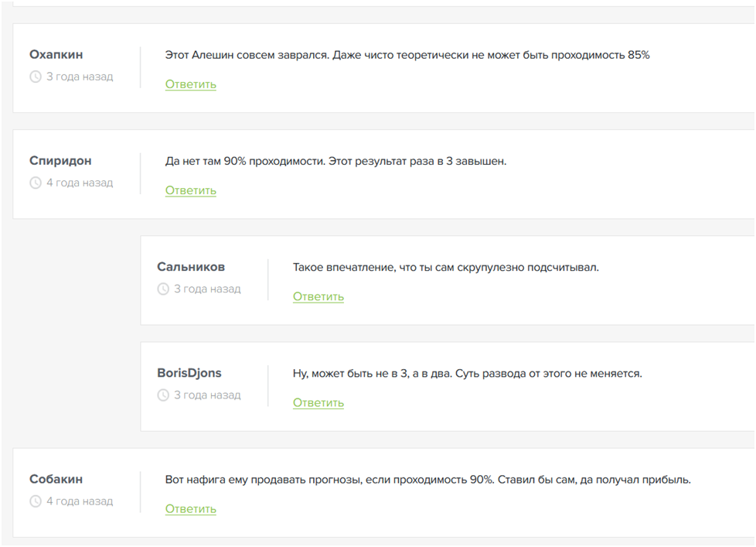Click the username Сальников
The image size is (756, 547).
point(191,267)
